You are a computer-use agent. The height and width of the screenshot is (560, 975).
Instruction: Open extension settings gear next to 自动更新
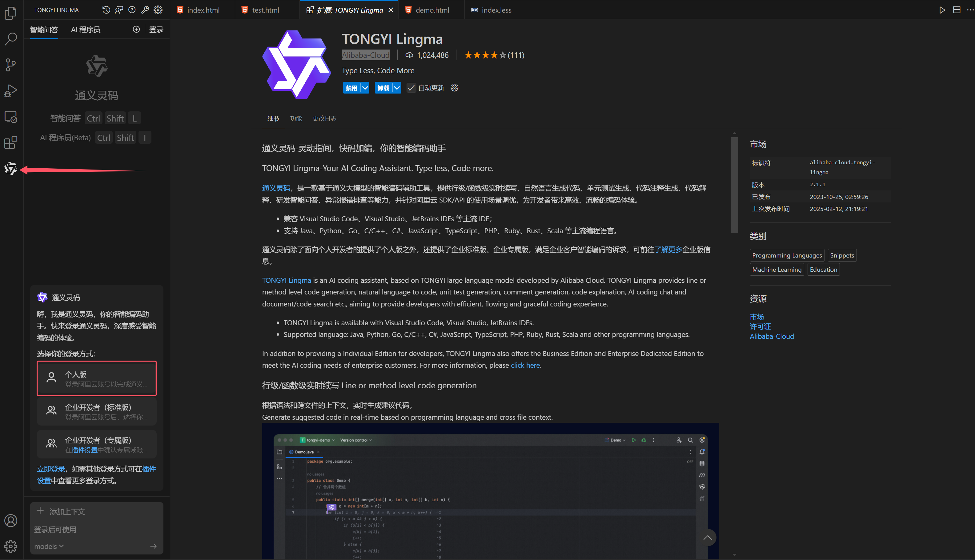pyautogui.click(x=455, y=88)
